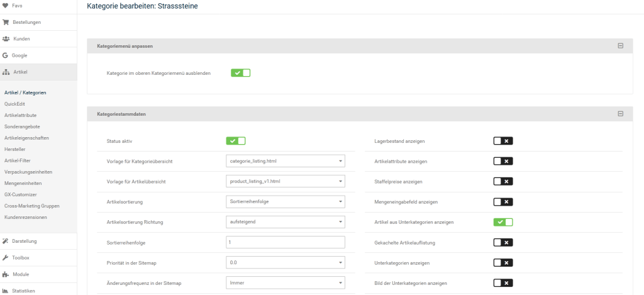
Task: Click the Toolbox wrench icon
Action: 6,258
